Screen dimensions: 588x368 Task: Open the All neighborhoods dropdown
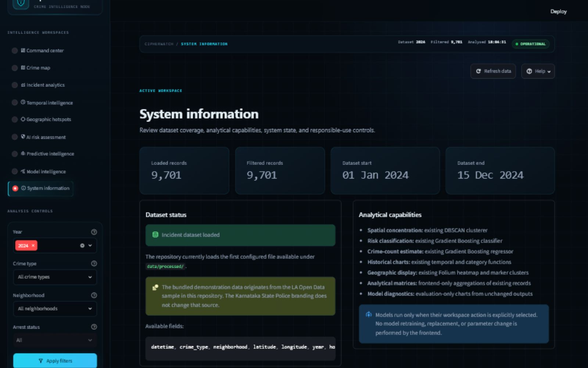(55, 309)
